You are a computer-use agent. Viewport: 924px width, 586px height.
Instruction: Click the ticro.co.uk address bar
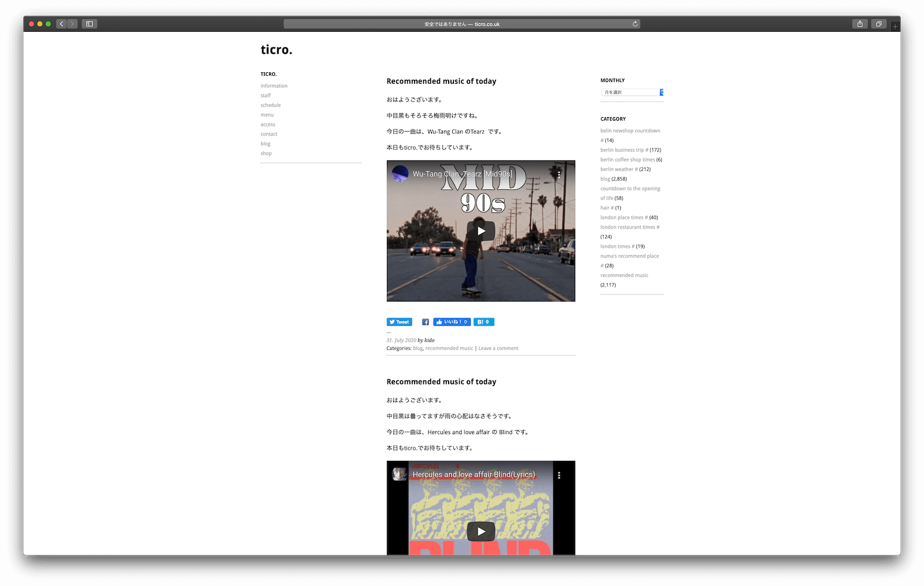pyautogui.click(x=461, y=24)
